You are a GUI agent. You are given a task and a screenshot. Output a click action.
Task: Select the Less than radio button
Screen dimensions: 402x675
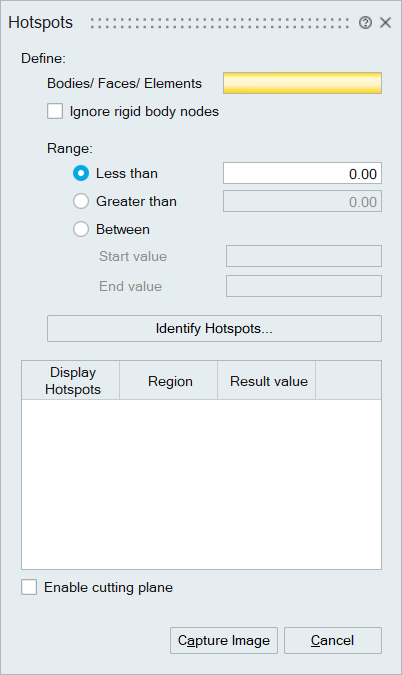point(81,173)
